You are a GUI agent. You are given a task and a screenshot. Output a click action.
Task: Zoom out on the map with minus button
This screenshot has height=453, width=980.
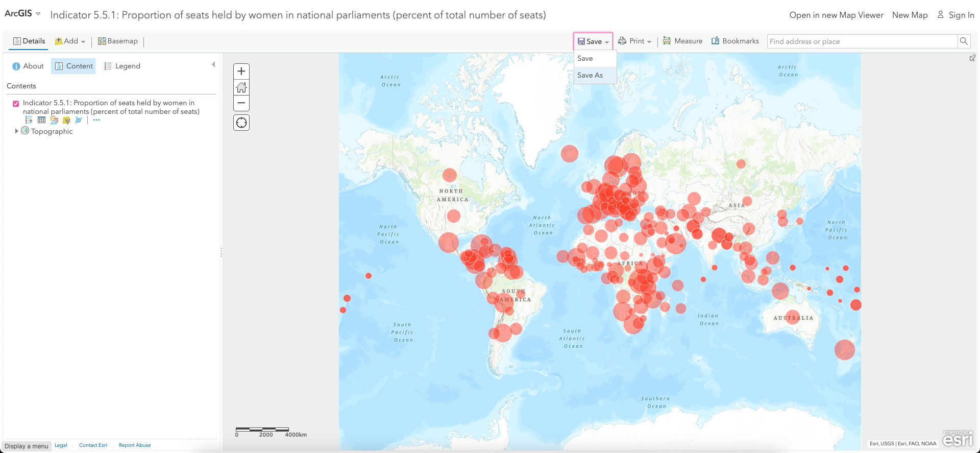click(241, 103)
